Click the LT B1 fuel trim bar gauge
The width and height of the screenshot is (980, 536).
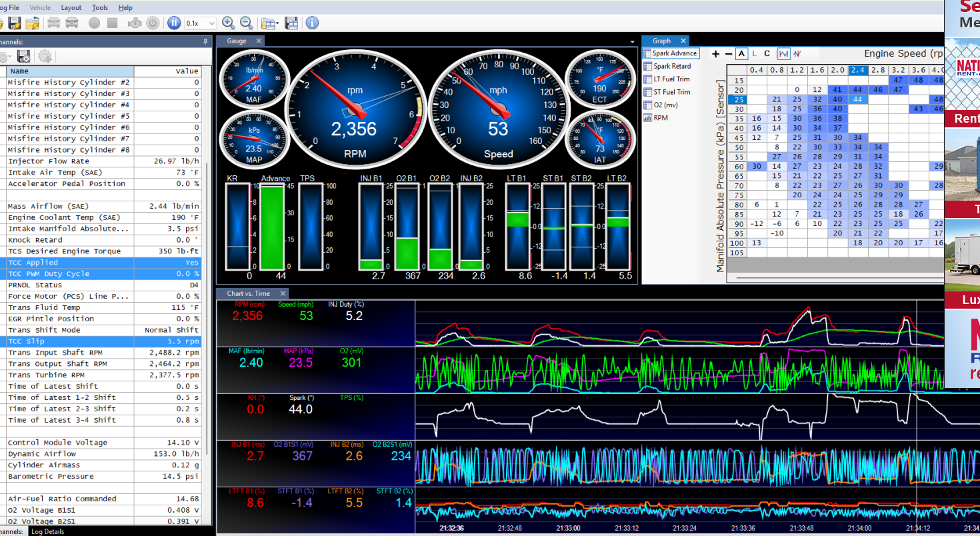point(518,227)
